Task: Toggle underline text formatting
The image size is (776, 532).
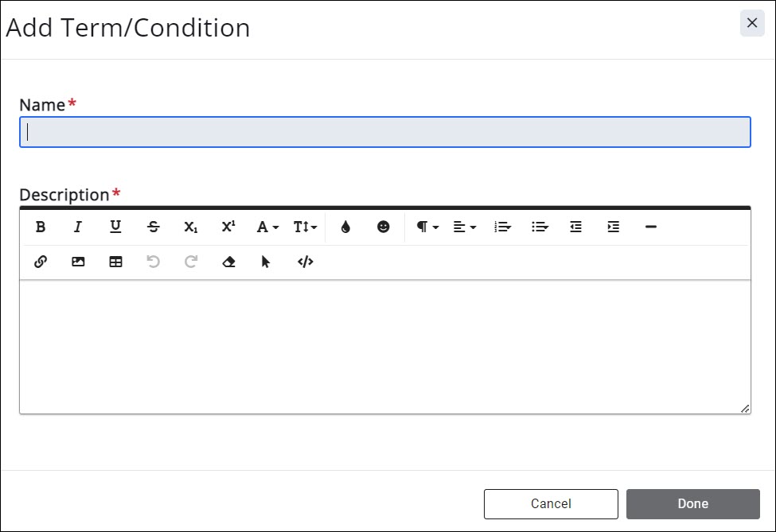Action: (115, 227)
